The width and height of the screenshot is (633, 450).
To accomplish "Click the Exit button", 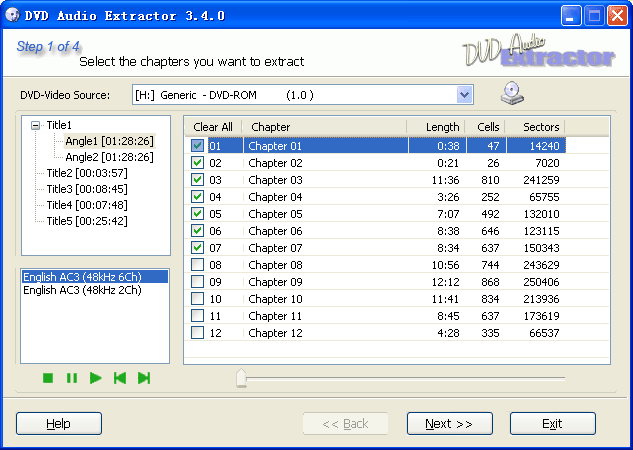I will [553, 423].
